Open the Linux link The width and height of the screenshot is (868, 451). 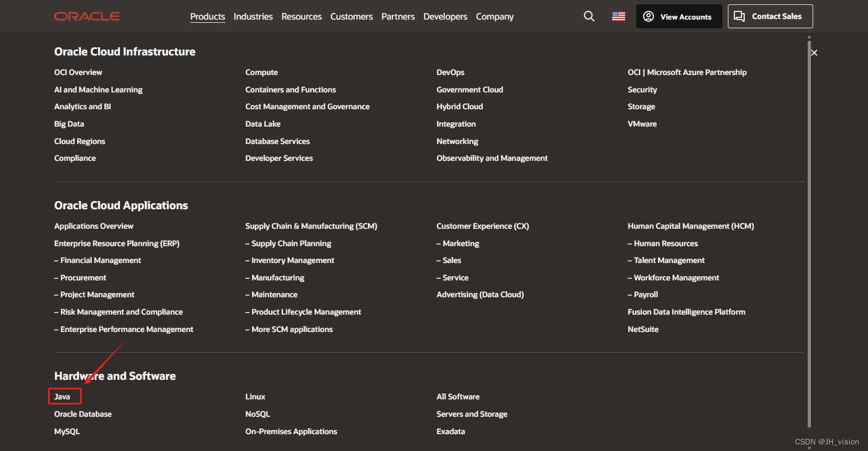[255, 397]
